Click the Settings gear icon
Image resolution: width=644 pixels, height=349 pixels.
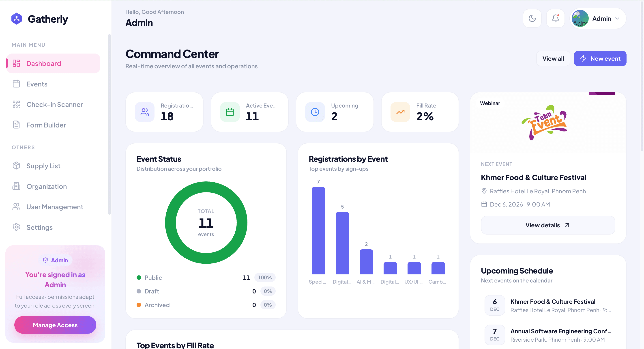16,227
